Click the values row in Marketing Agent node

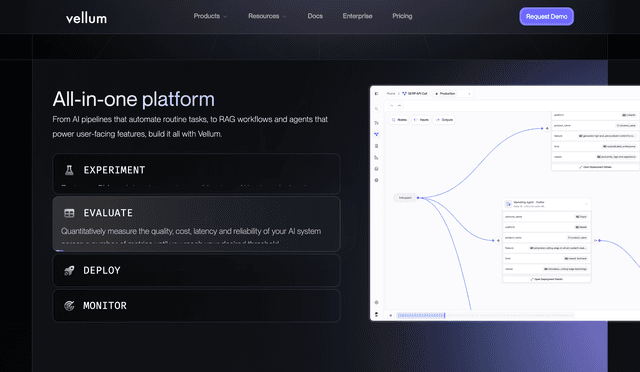(547, 269)
